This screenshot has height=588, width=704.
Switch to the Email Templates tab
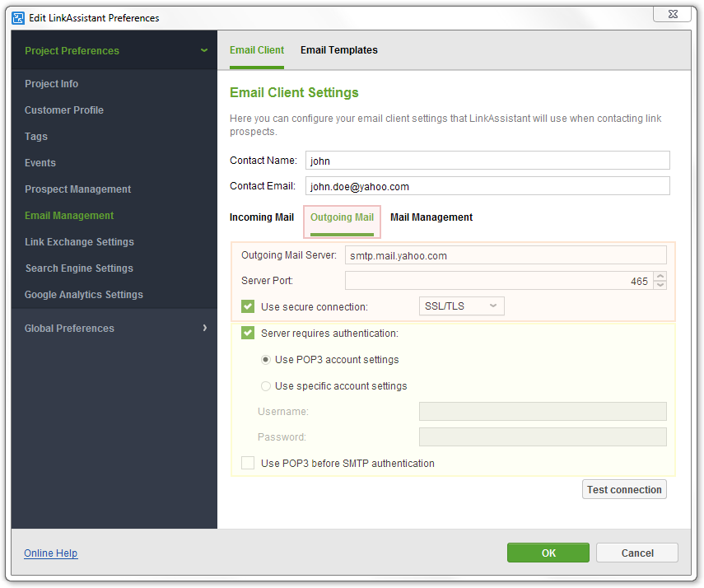[x=339, y=50]
